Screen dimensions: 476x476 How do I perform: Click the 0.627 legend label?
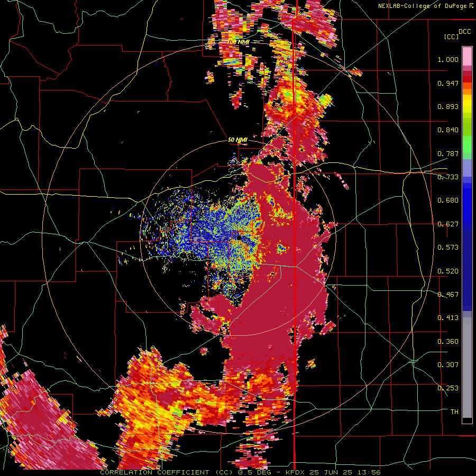coord(448,224)
